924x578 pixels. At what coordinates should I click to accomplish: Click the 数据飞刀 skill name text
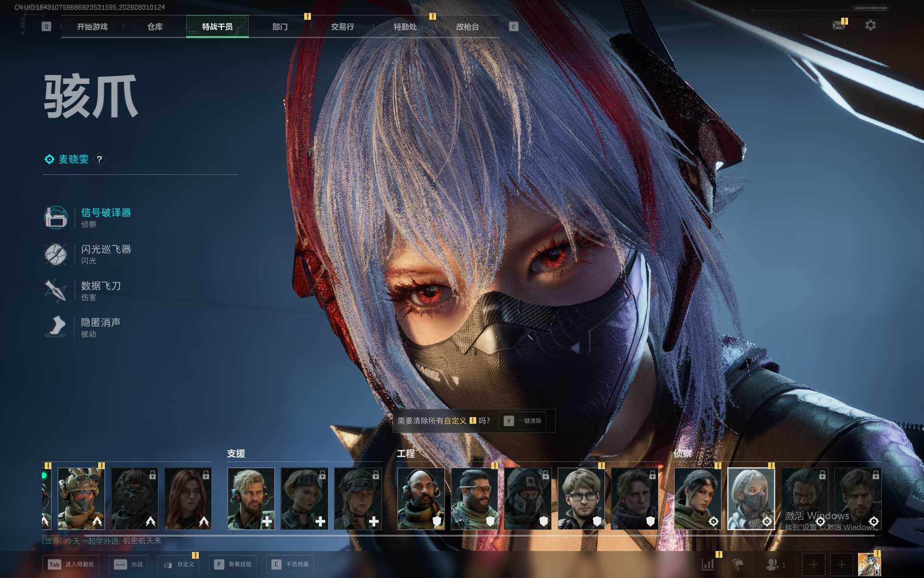(101, 286)
